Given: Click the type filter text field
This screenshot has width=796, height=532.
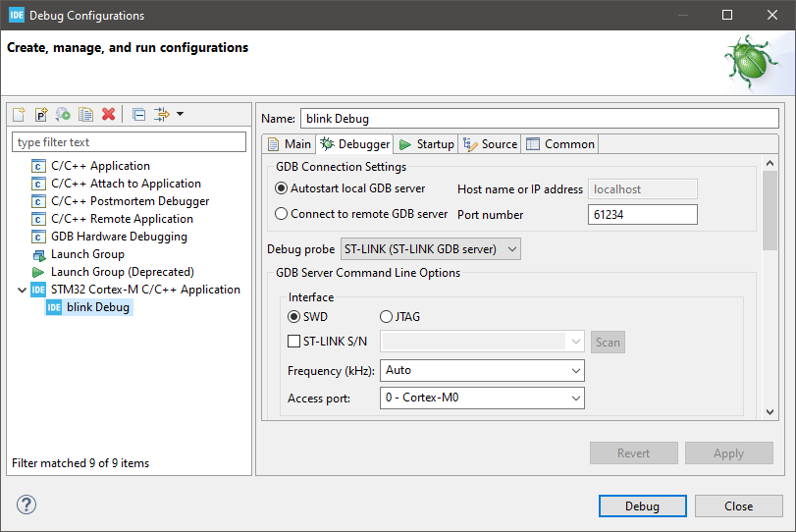Looking at the screenshot, I should point(129,142).
